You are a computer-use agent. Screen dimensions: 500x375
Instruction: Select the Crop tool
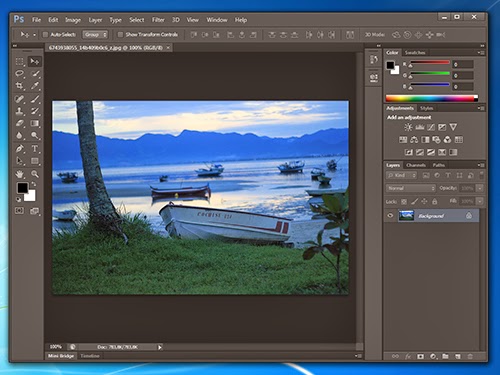click(19, 86)
